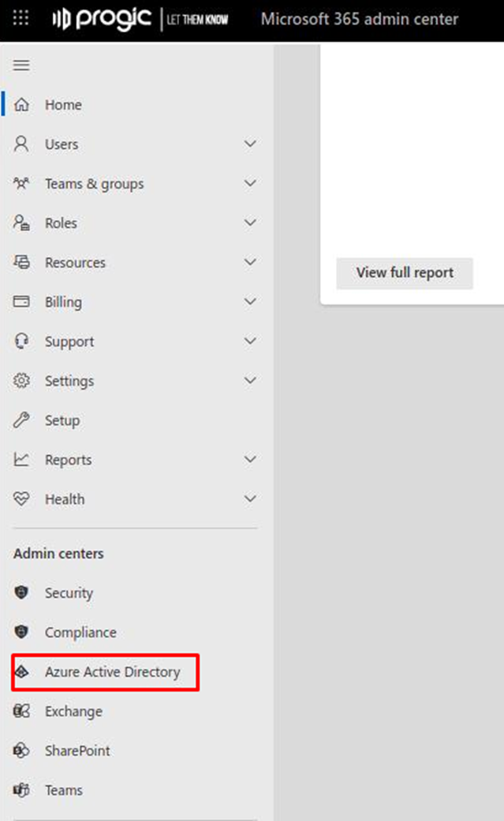The height and width of the screenshot is (821, 504).
Task: Click the SharePoint icon
Action: [x=21, y=750]
